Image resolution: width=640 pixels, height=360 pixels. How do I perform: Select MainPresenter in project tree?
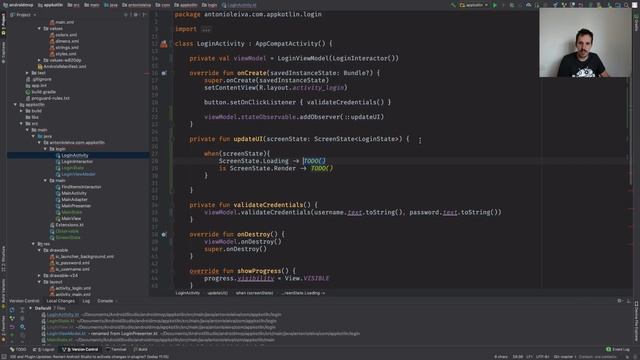tap(76, 206)
